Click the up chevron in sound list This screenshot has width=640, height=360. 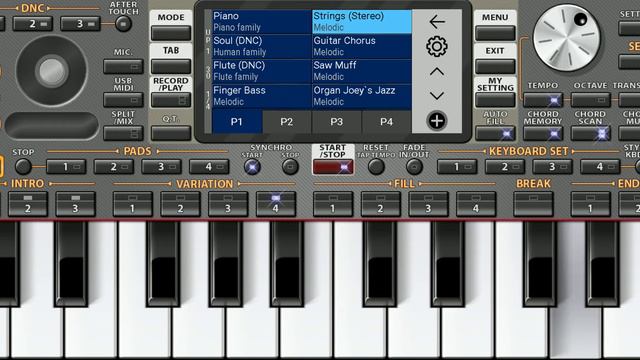coord(437,72)
